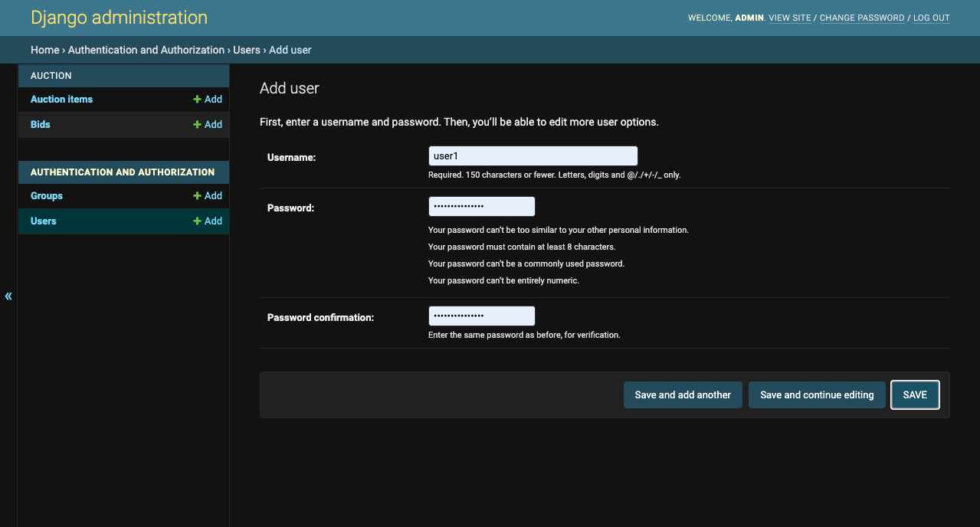Screen dimensions: 980x527
Task: Collapse the sidebar using the double-chevron toggle
Action: pos(8,296)
